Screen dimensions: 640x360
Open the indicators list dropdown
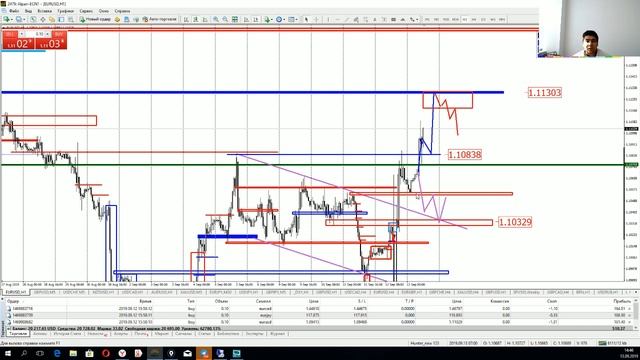coord(268,19)
